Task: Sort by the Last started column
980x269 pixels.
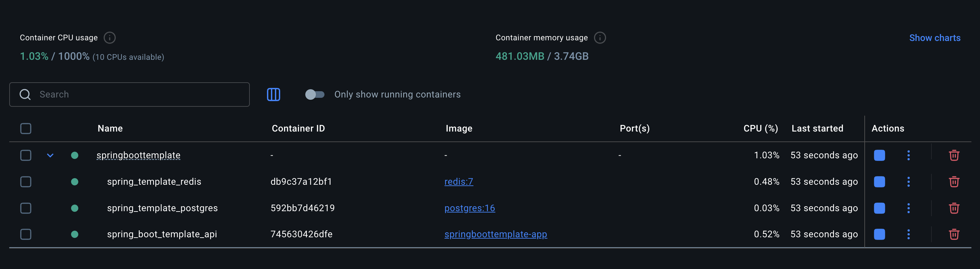Action: [x=817, y=129]
